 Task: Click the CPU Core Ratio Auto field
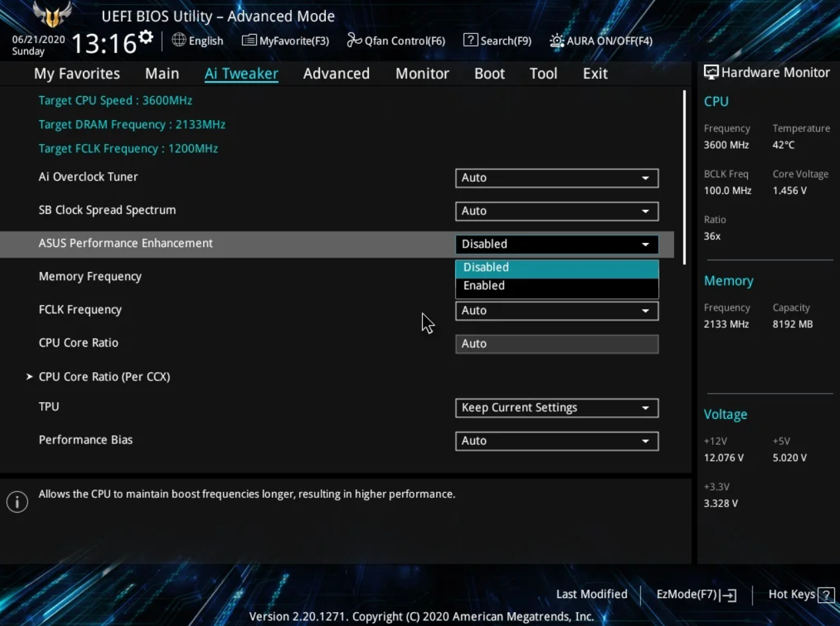(x=557, y=344)
